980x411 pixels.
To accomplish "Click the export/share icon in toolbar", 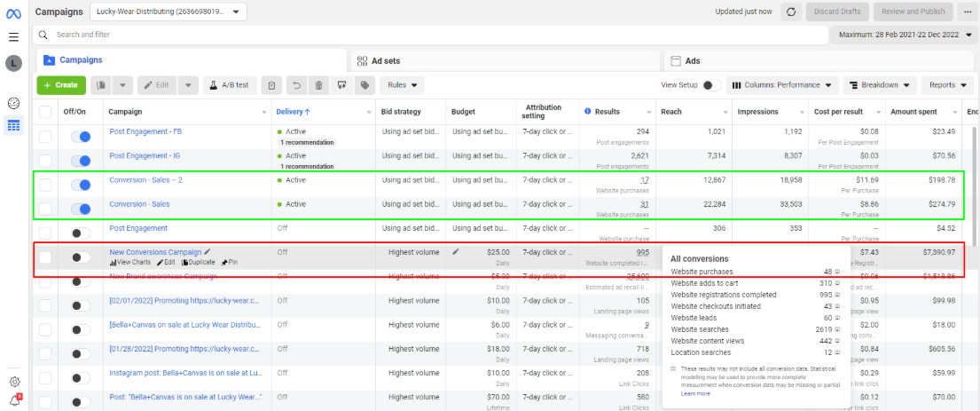I will pyautogui.click(x=341, y=85).
